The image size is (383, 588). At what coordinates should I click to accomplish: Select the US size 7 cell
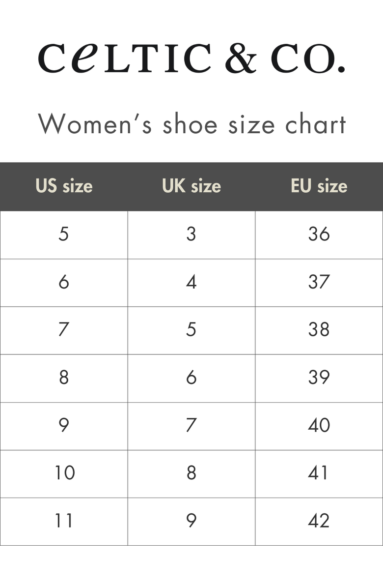coord(64,330)
